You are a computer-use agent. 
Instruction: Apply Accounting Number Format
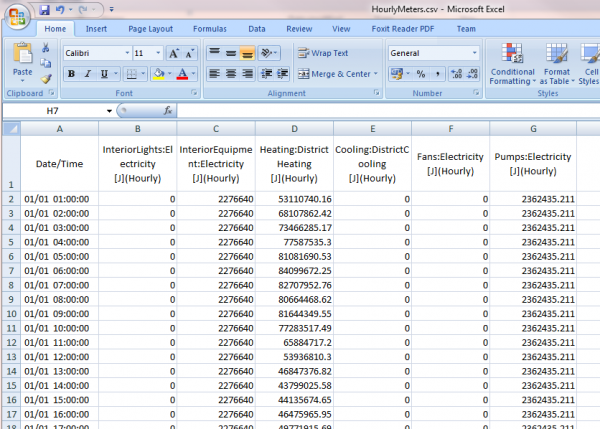[397, 73]
